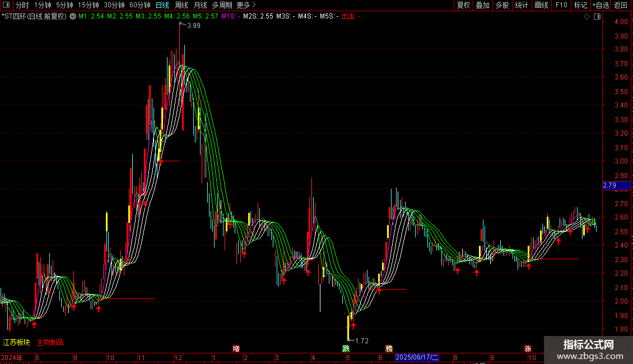Click the 统计 statistics button
This screenshot has height=364, width=633.
point(522,5)
